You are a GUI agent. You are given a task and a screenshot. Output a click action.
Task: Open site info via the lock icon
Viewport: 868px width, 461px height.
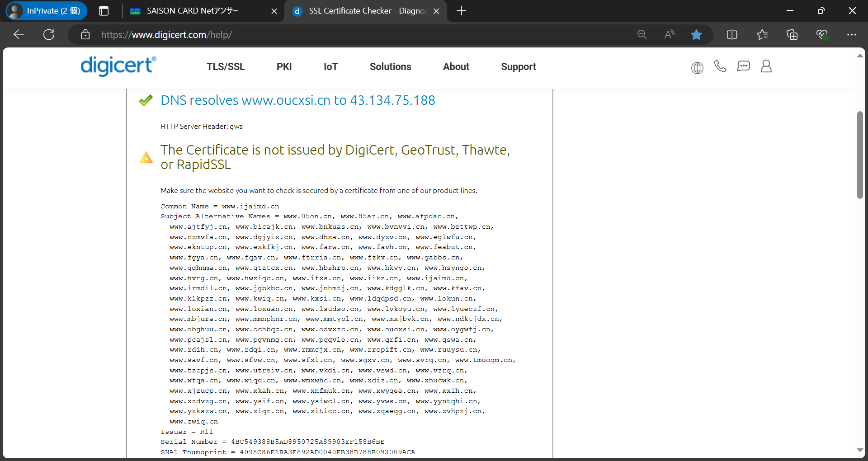point(85,35)
